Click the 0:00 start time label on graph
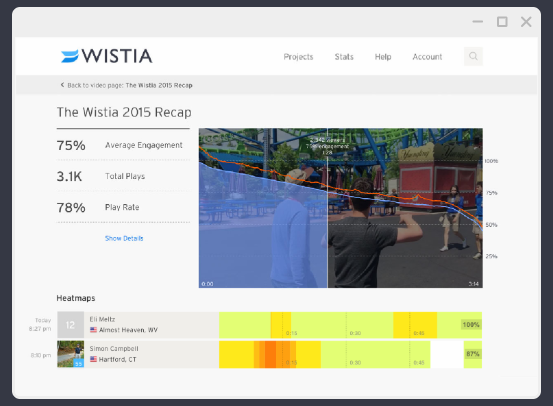 tap(207, 284)
